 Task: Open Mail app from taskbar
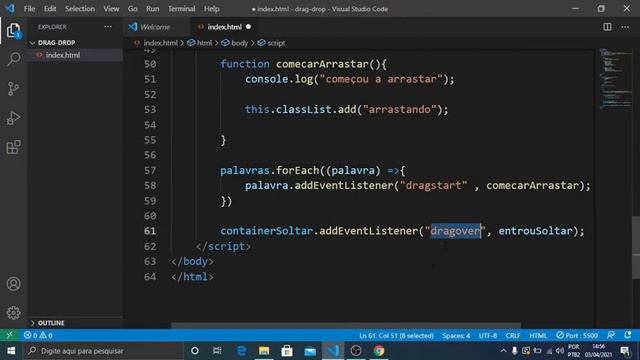click(x=310, y=351)
